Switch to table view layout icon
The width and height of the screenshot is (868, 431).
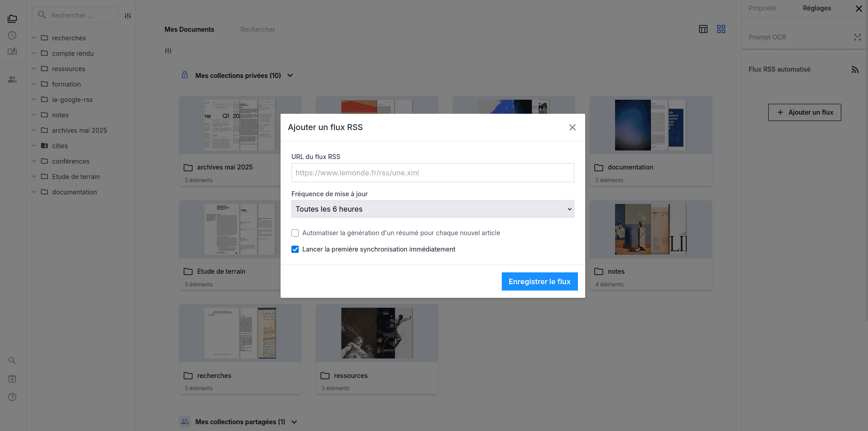coord(703,29)
